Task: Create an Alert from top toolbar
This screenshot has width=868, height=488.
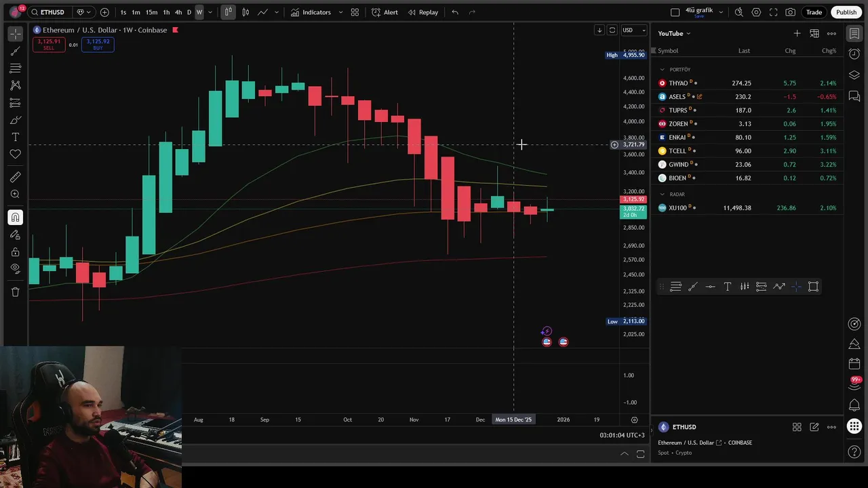Action: [384, 12]
